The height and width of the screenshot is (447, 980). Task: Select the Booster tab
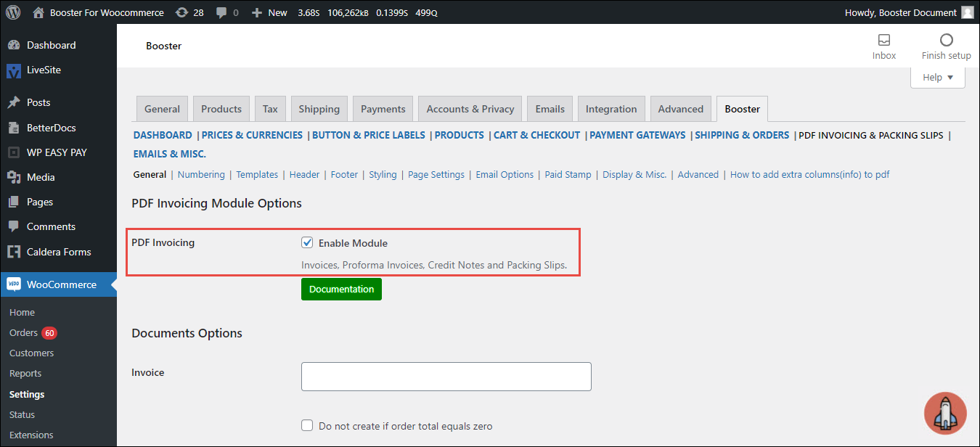[742, 109]
